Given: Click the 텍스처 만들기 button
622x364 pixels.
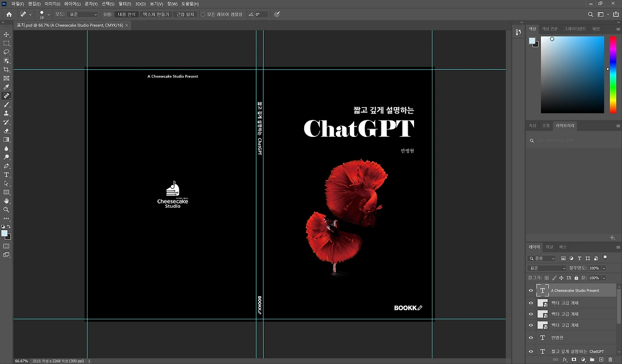Looking at the screenshot, I should coord(156,15).
